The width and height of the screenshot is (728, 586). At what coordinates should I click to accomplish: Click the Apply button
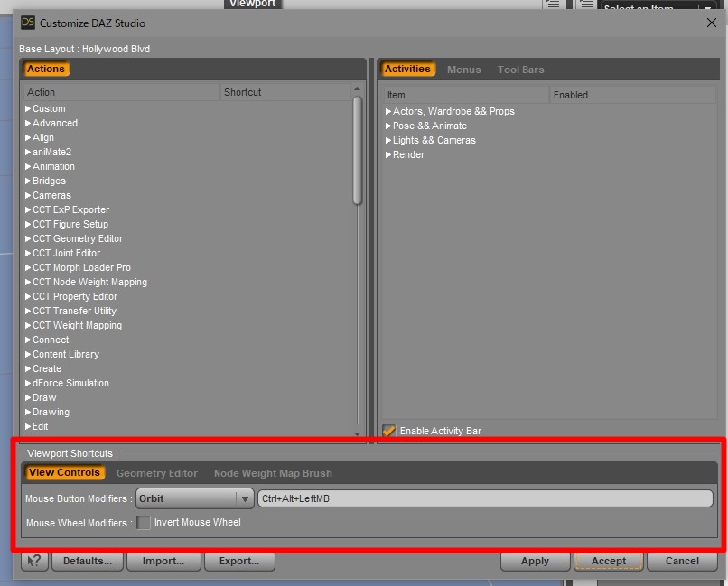pos(535,561)
